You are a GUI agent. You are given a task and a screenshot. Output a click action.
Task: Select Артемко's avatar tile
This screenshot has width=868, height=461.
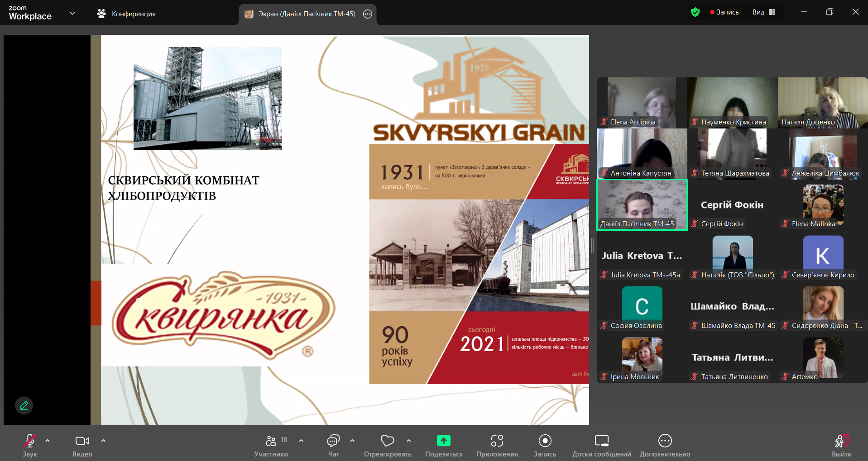tap(823, 358)
